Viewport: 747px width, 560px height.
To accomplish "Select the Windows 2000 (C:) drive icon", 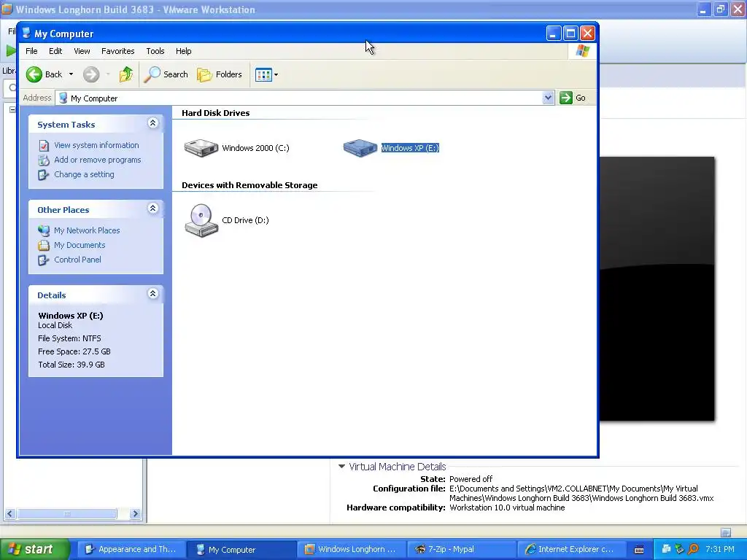I will click(x=201, y=147).
